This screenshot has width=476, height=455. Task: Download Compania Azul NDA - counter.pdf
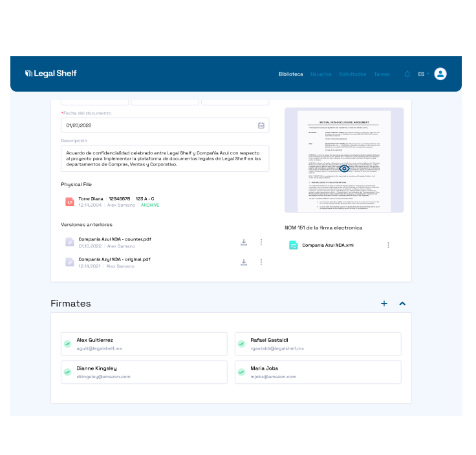pos(244,242)
